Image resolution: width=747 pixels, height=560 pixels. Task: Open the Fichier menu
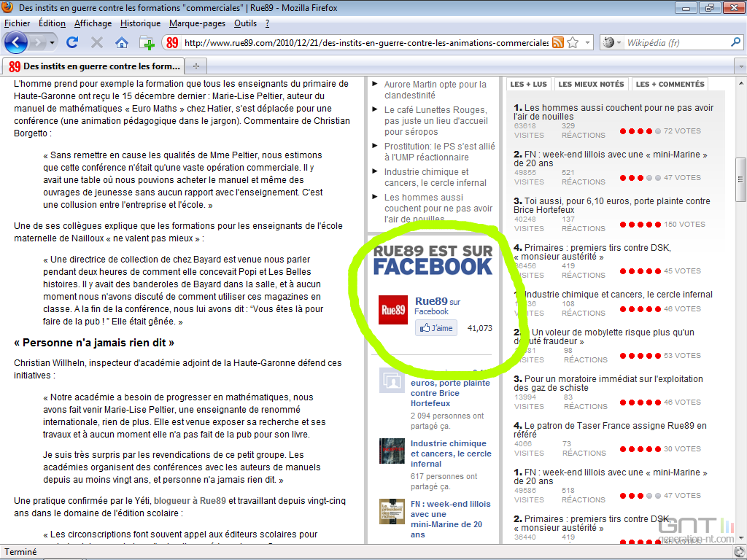pos(18,23)
